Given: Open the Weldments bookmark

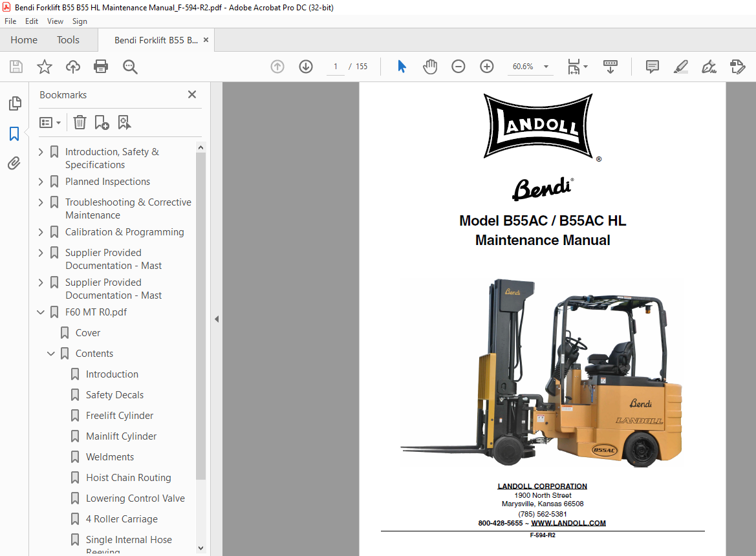Looking at the screenshot, I should coord(110,457).
